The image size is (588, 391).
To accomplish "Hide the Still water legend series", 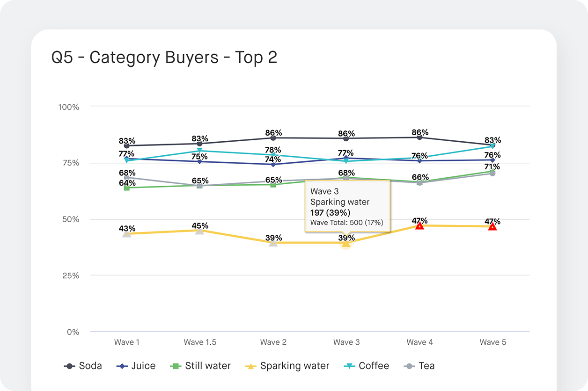I will coord(200,366).
